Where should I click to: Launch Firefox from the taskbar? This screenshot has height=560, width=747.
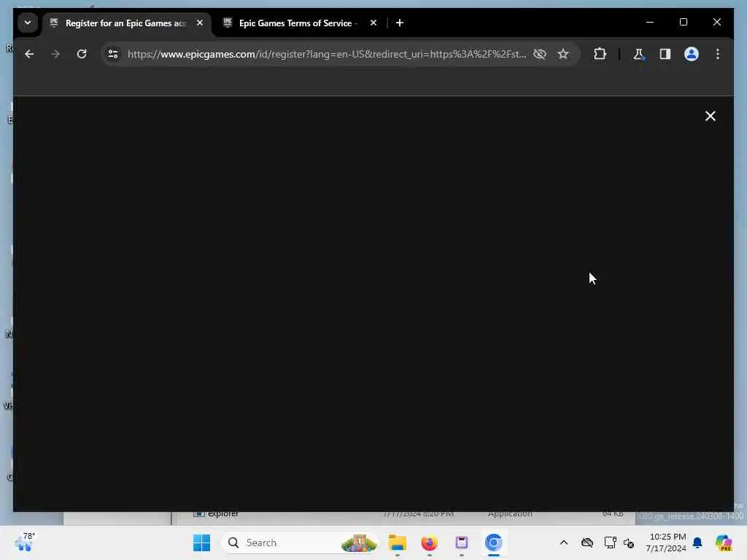point(429,542)
